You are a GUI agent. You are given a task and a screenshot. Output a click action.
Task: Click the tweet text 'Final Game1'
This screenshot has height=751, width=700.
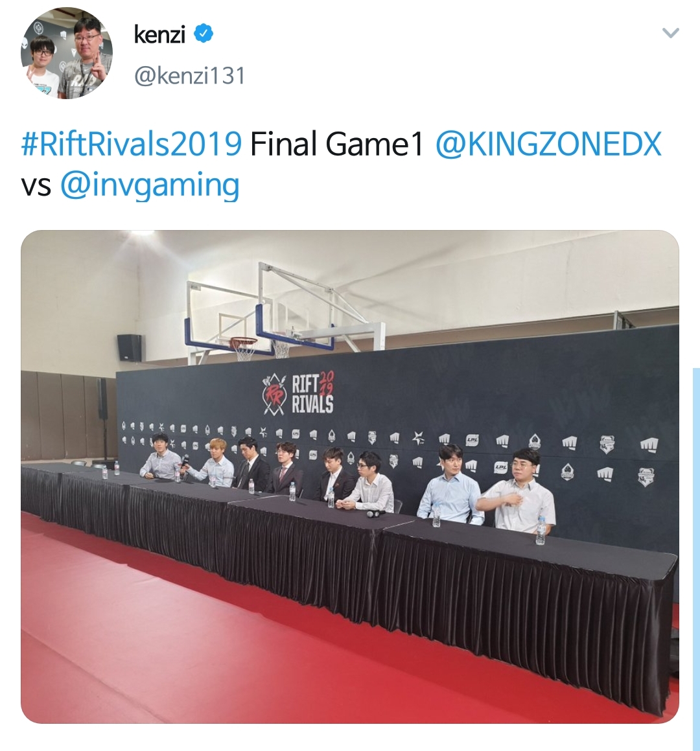point(337,144)
